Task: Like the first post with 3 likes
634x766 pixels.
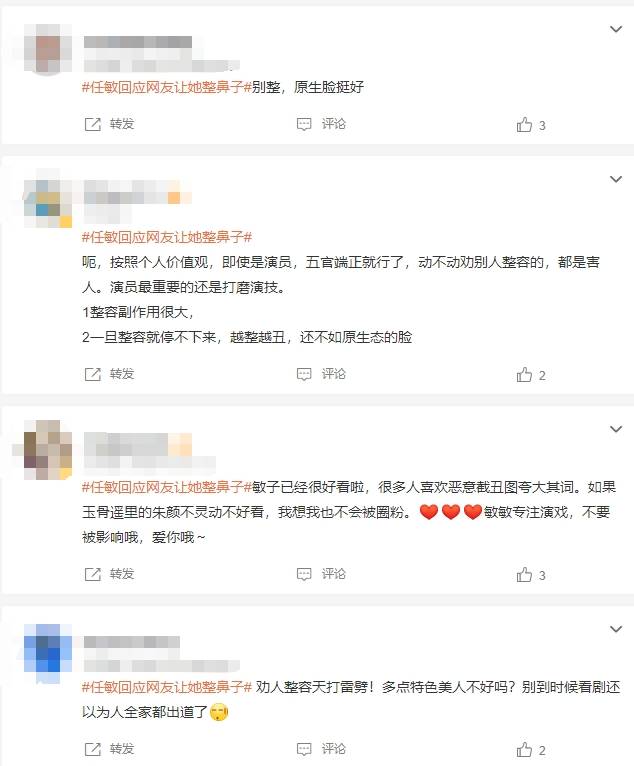Action: [x=524, y=125]
